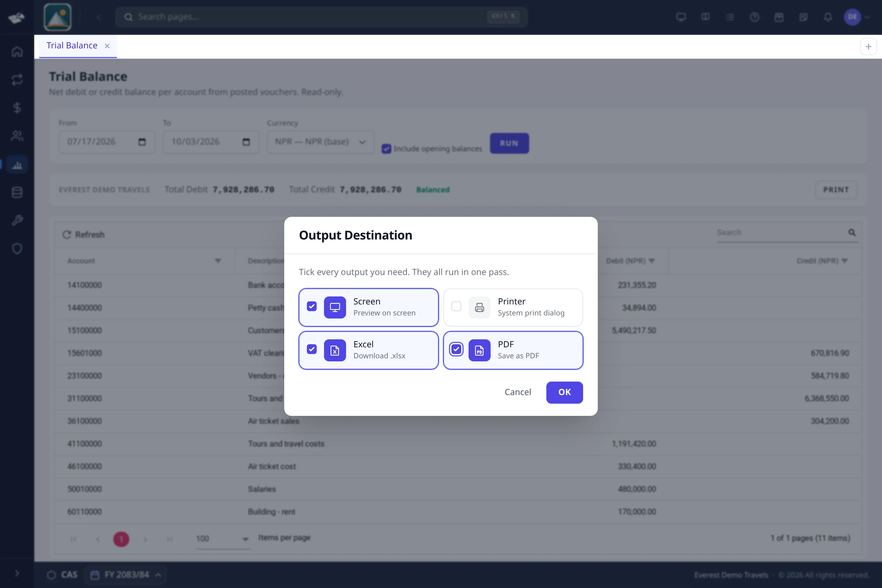This screenshot has height=588, width=882.
Task: Open the wrench tools sidebar icon
Action: point(17,220)
